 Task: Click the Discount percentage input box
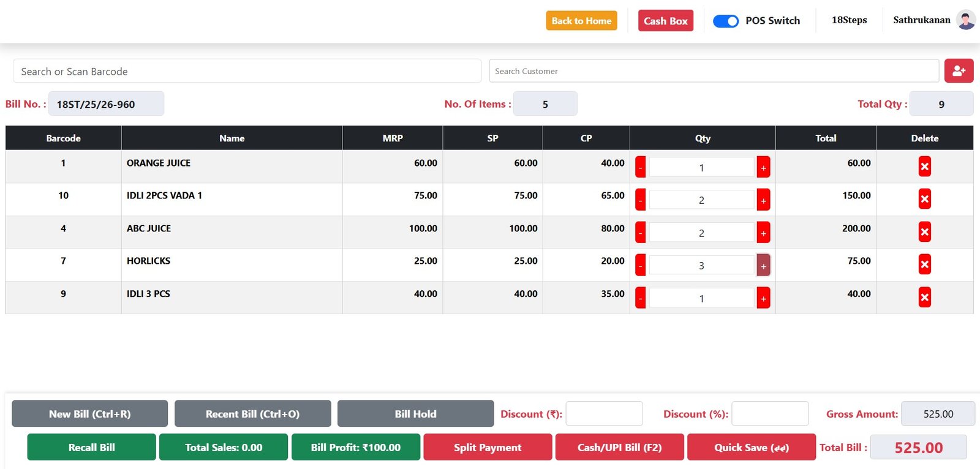770,414
